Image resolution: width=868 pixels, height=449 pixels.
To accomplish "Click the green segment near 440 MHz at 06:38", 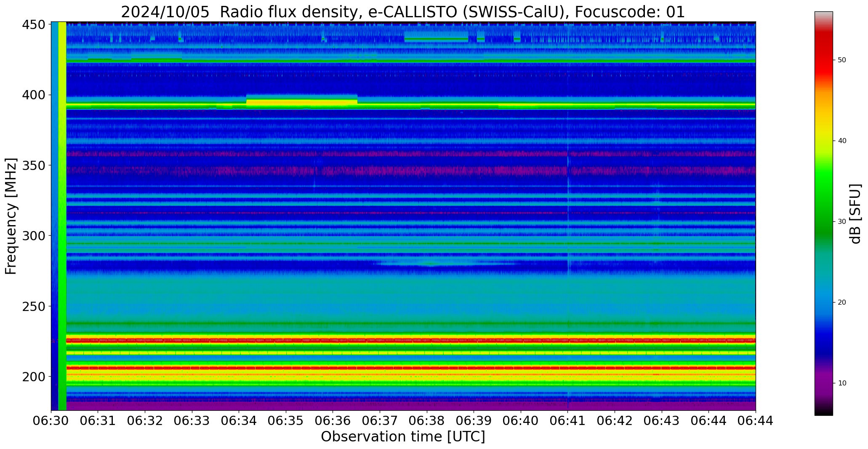I will pos(436,39).
